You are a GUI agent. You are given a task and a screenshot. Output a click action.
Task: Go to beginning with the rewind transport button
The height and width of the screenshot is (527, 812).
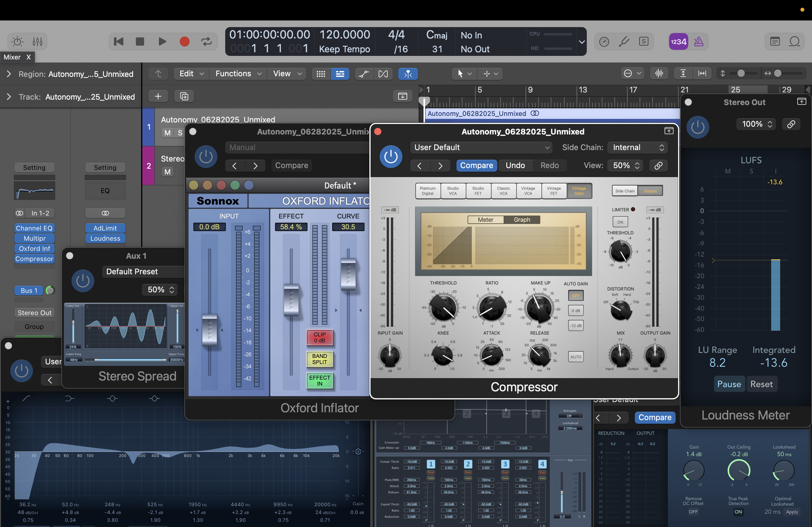pyautogui.click(x=118, y=42)
